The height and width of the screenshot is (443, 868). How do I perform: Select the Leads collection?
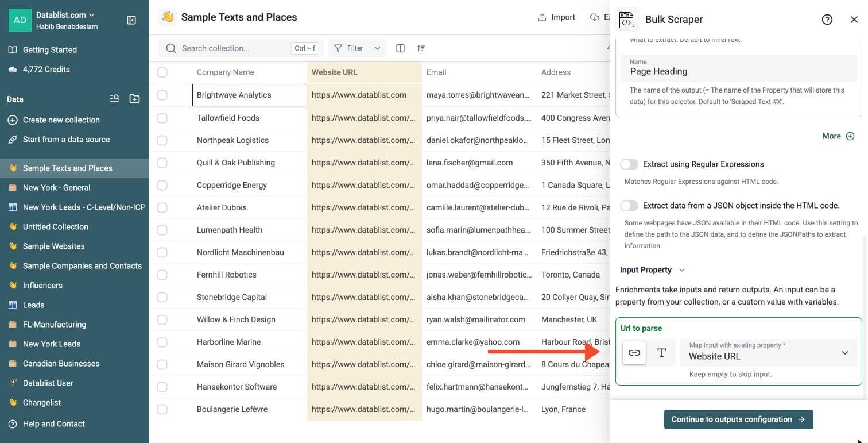[x=75, y=305]
